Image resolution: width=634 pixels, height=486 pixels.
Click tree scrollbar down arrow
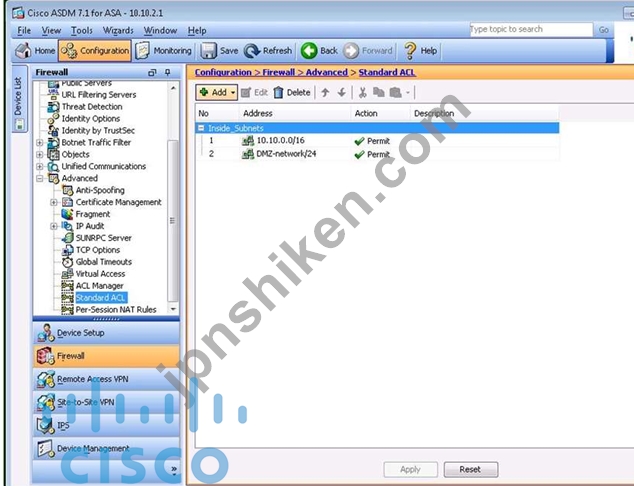click(x=173, y=309)
